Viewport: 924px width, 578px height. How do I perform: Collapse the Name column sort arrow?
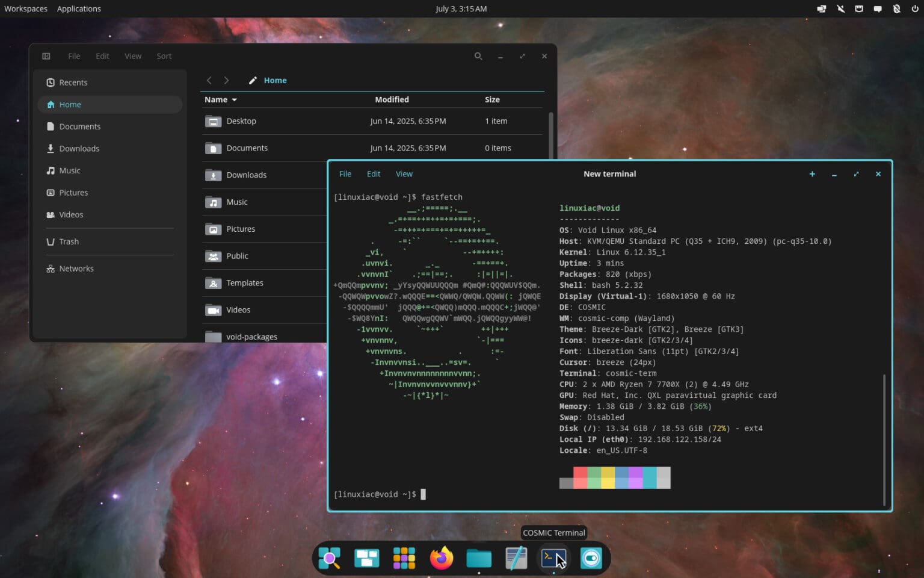point(235,99)
